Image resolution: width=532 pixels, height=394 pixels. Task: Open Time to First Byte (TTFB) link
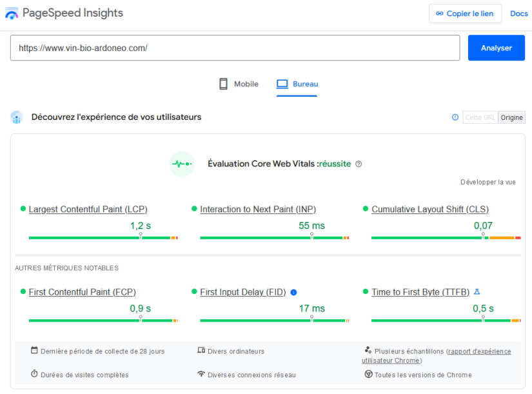pyautogui.click(x=420, y=292)
